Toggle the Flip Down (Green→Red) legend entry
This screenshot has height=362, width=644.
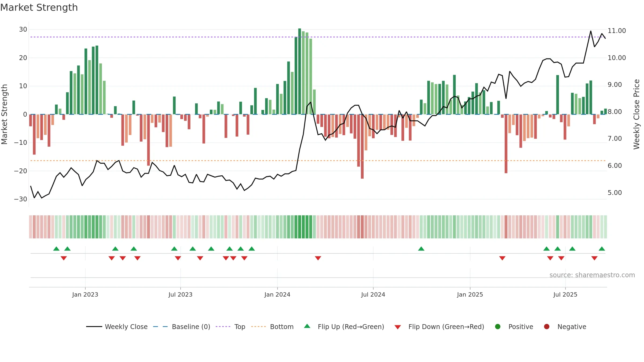tap(439, 327)
